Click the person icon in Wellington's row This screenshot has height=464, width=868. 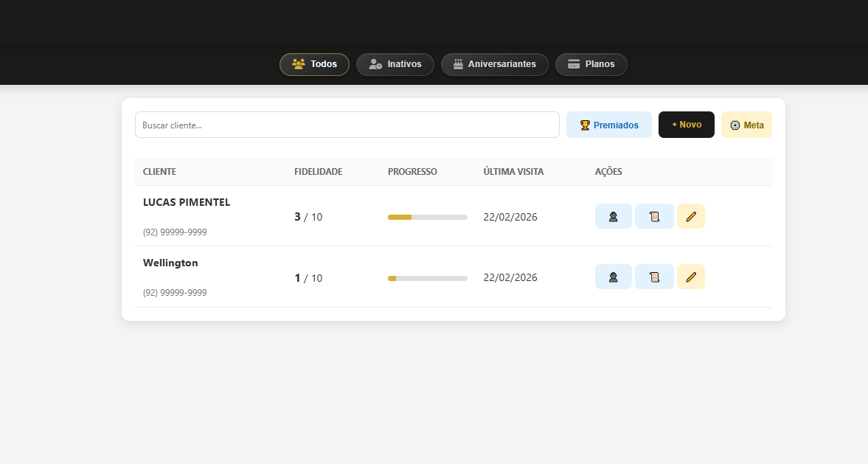(x=613, y=277)
